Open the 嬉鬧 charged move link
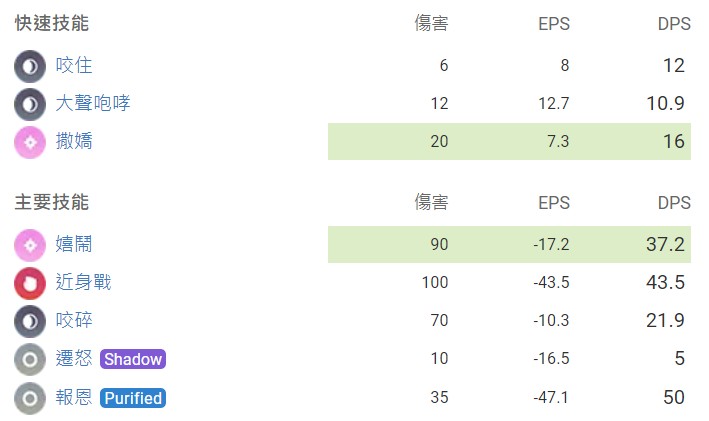The width and height of the screenshot is (709, 421). click(x=74, y=244)
